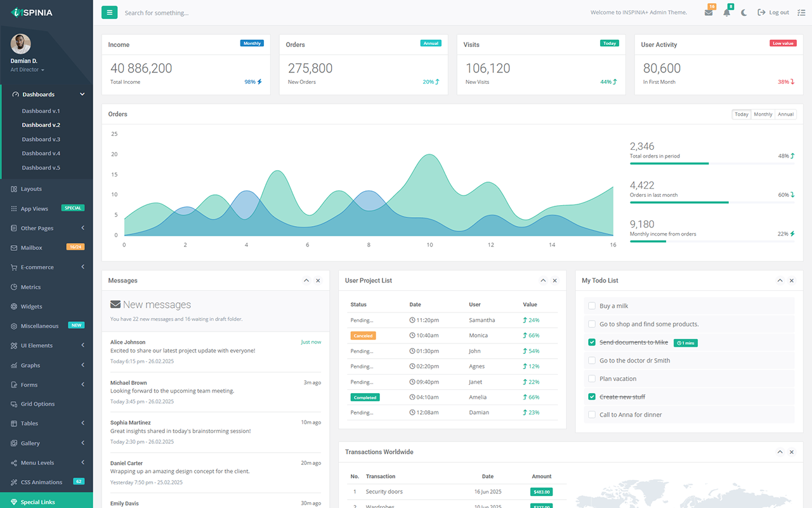
Task: Expand Other Pages submenu
Action: pos(82,228)
